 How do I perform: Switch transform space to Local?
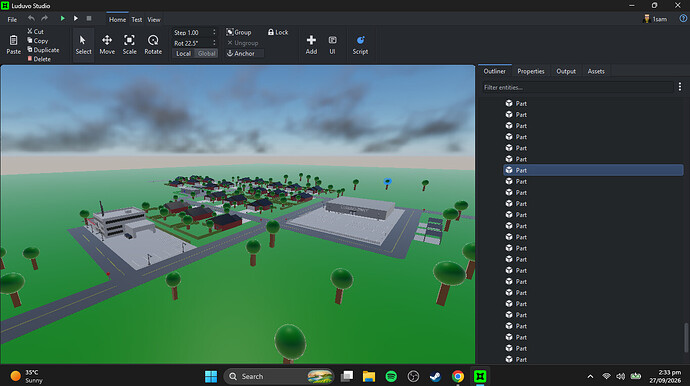pos(184,53)
